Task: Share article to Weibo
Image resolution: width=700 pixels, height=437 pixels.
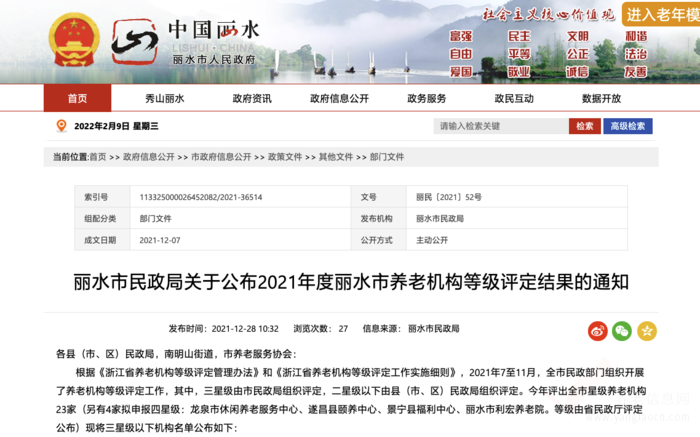Action: [x=597, y=330]
